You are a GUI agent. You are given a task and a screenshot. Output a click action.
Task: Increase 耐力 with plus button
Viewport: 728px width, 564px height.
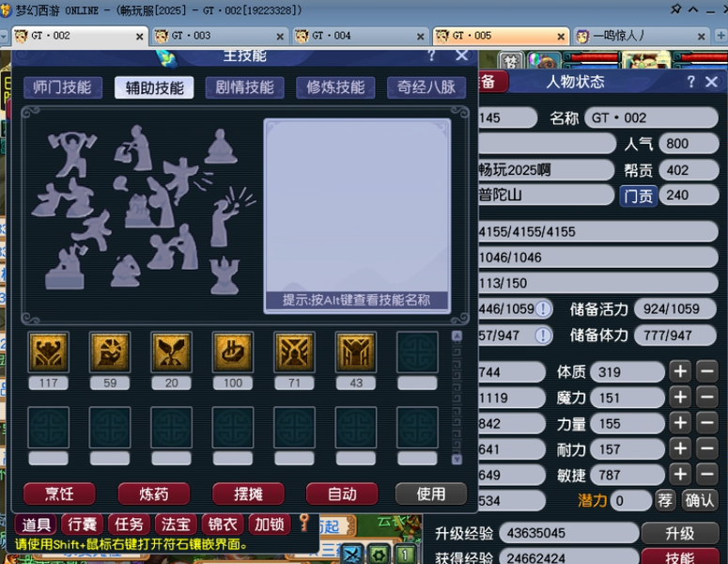click(x=680, y=448)
